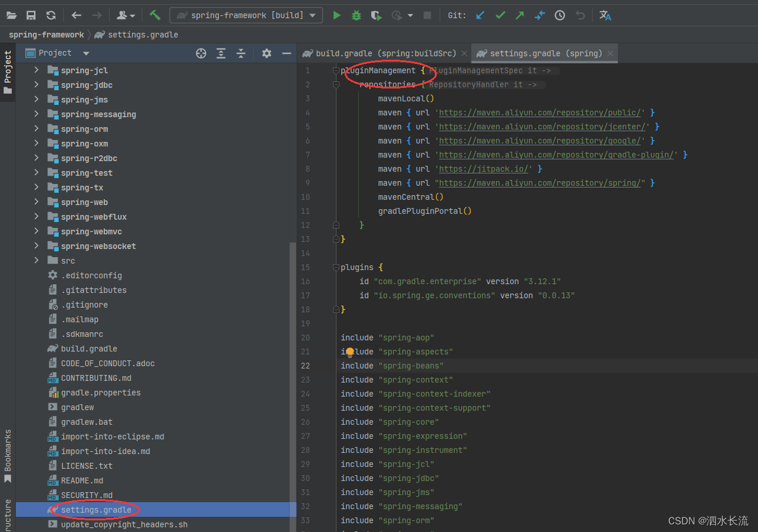The height and width of the screenshot is (532, 758).
Task: Click Git Update Project blue arrow
Action: 480,15
